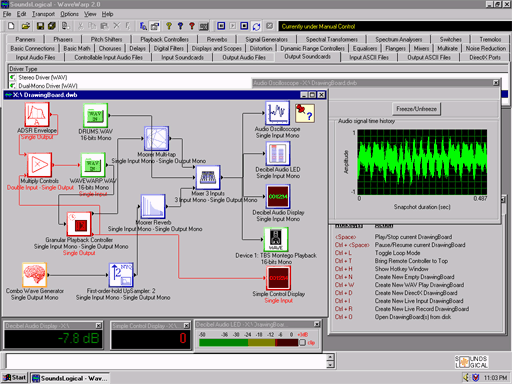Click the Audio Oscilloscope component icon
Viewport: 512px width, 384px height.
coord(277,113)
